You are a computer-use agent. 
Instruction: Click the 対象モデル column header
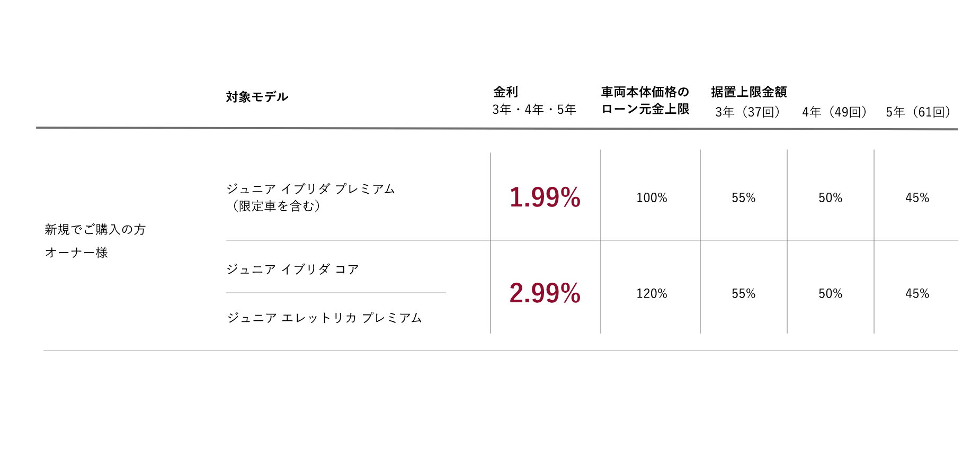point(257,97)
